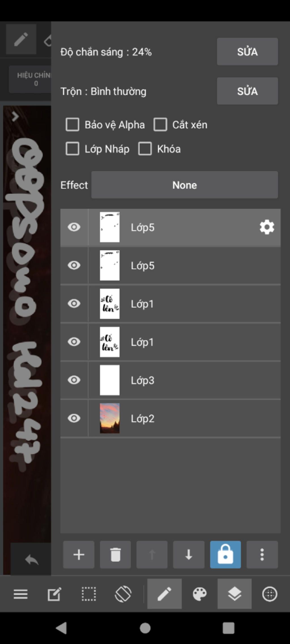This screenshot has height=644, width=290.
Task: Select the Lớp3 layer thumbnail
Action: (110, 380)
